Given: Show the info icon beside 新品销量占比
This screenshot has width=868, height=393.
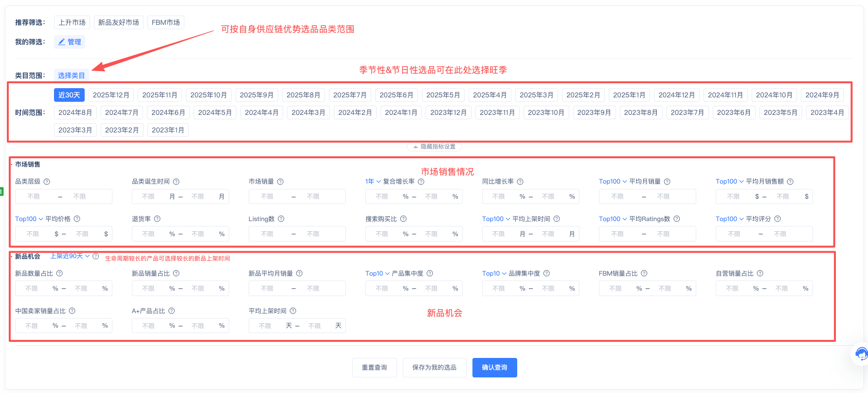Looking at the screenshot, I should point(176,274).
